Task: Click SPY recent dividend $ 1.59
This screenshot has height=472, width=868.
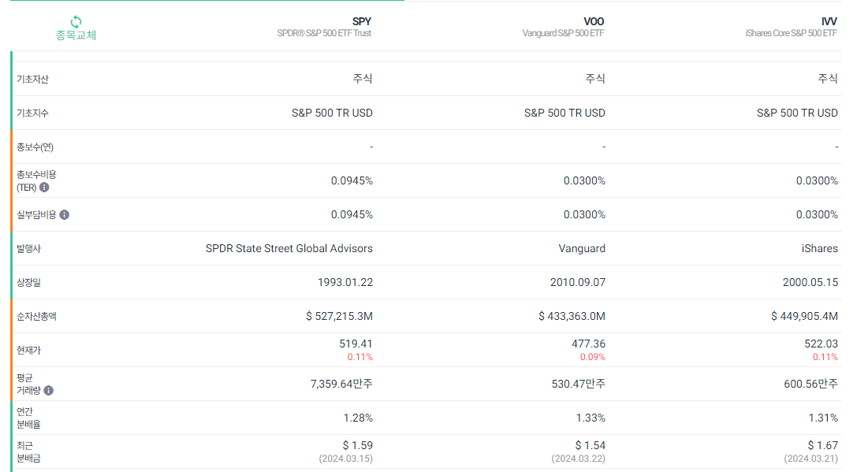Action: point(358,445)
